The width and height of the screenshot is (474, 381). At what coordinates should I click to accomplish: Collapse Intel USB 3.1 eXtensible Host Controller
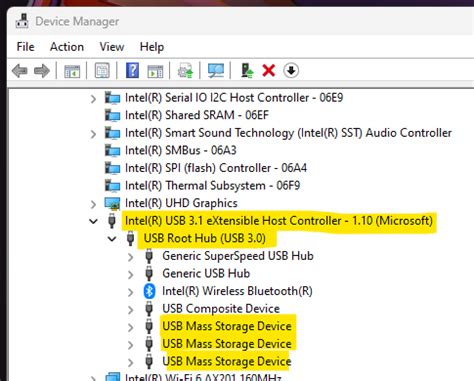point(94,221)
